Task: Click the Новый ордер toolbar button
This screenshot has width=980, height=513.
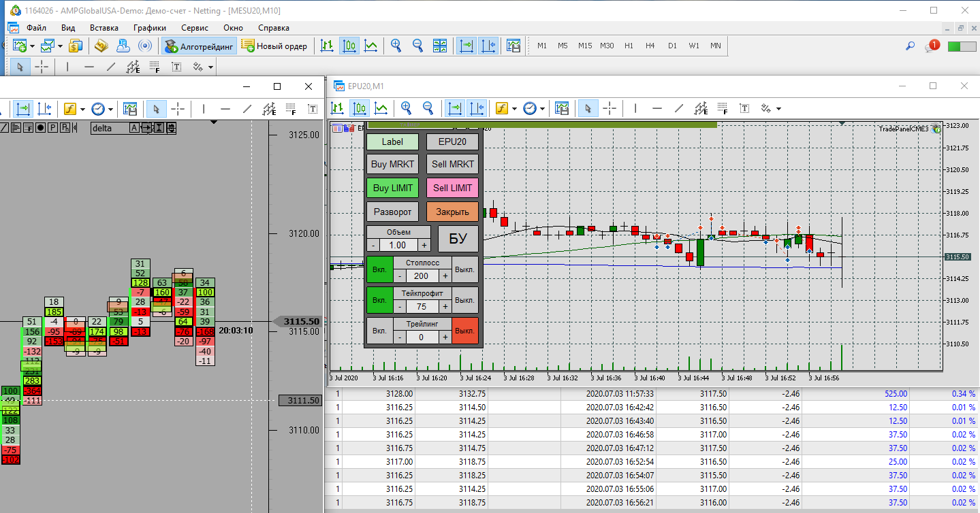Action: pos(274,46)
